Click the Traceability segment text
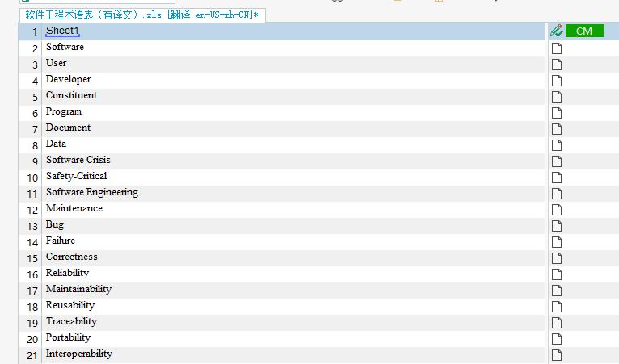The width and height of the screenshot is (619, 364). 71,321
